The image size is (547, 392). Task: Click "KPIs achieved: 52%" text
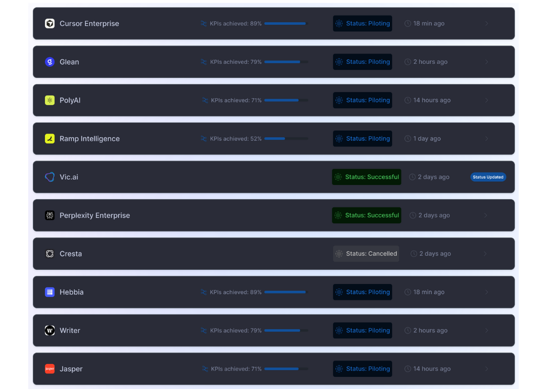(236, 138)
